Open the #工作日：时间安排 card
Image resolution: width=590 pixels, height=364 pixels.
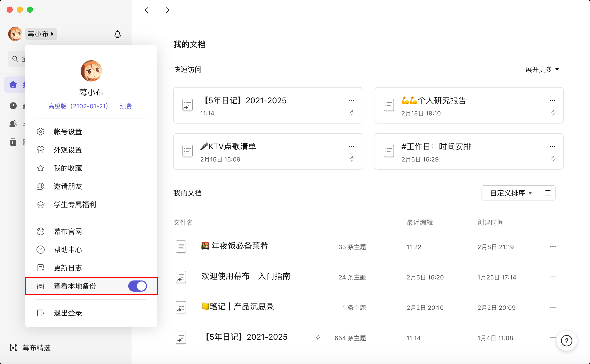[x=469, y=151]
